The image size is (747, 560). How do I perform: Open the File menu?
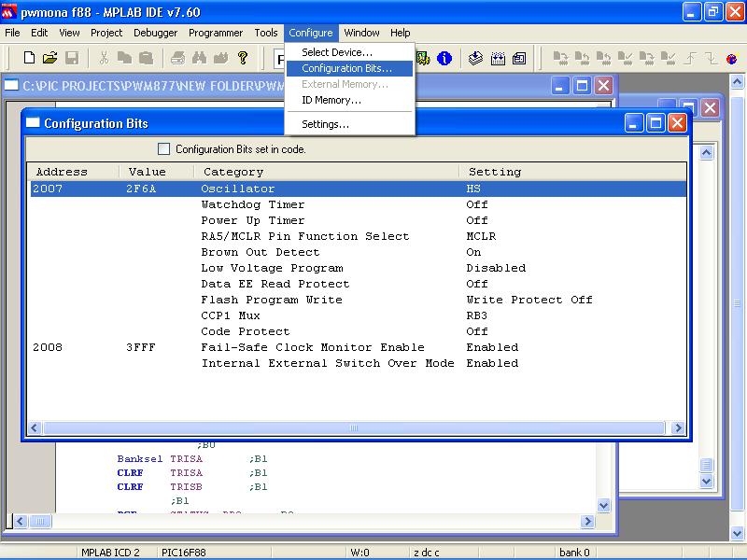point(12,33)
